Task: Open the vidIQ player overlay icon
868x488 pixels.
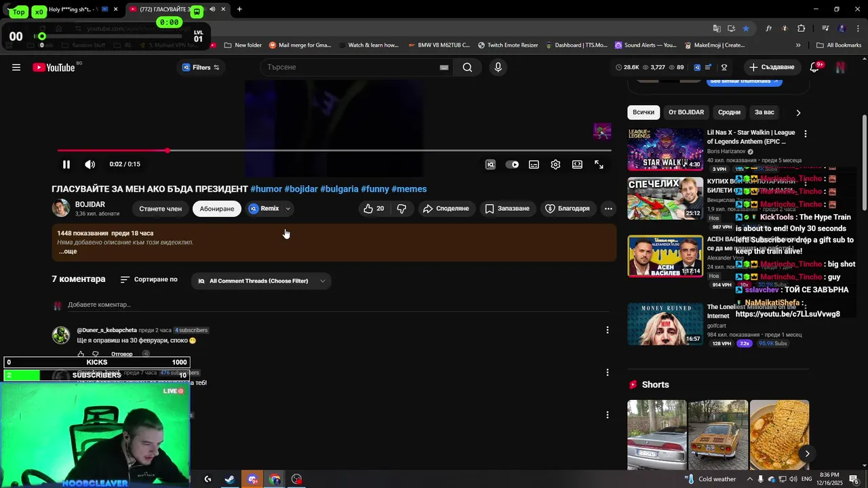Action: (x=490, y=164)
